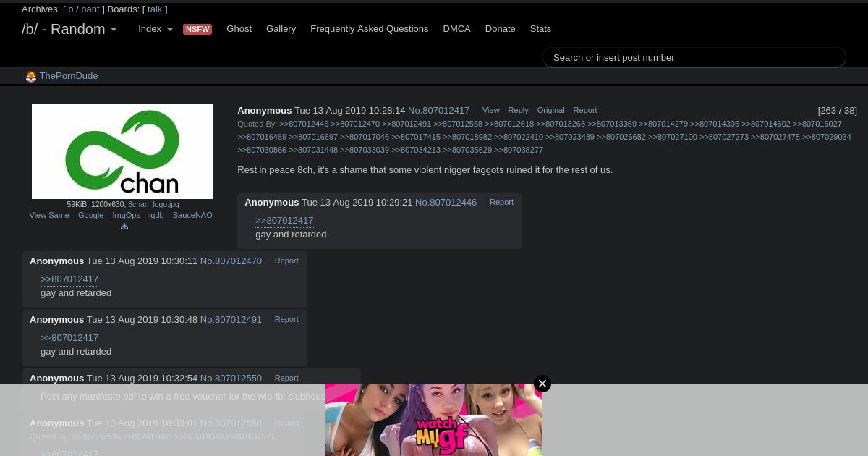Open the image in ImgOps
868x456 pixels.
point(127,216)
